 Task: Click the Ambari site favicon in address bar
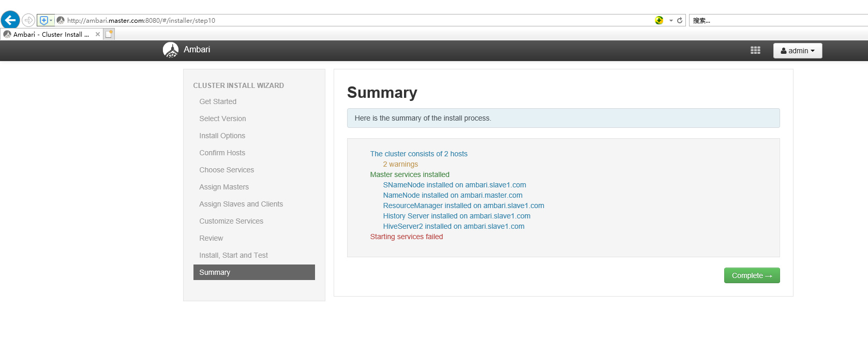point(61,20)
